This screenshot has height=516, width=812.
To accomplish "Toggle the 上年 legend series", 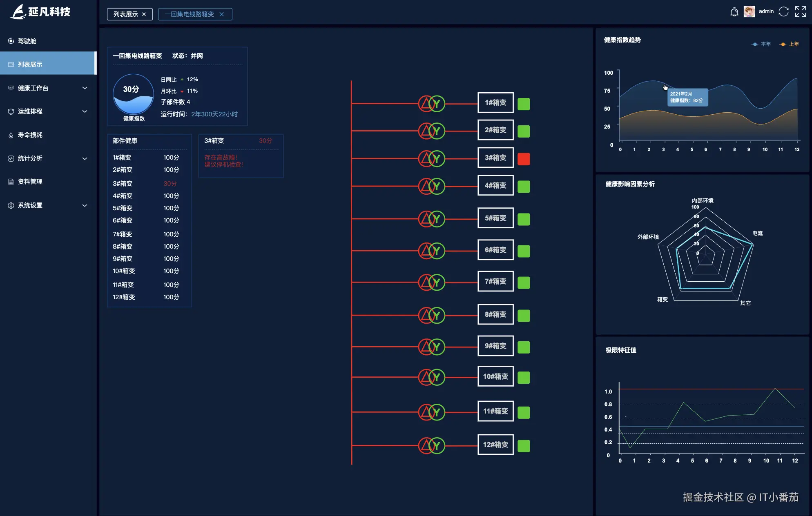I will click(x=789, y=44).
